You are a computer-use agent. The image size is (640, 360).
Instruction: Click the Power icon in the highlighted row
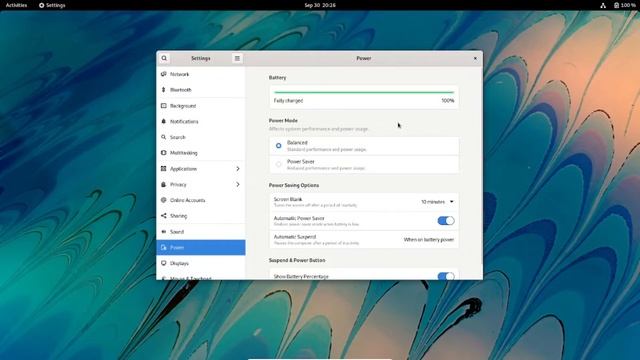[164, 247]
